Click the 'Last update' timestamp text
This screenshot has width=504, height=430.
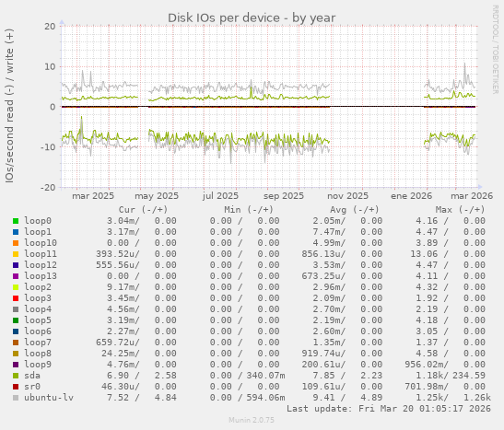(389, 409)
